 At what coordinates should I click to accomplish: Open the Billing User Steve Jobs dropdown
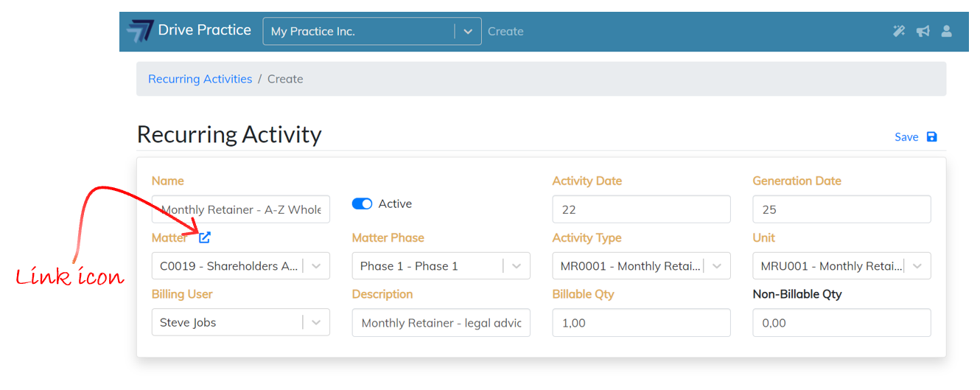tap(316, 323)
